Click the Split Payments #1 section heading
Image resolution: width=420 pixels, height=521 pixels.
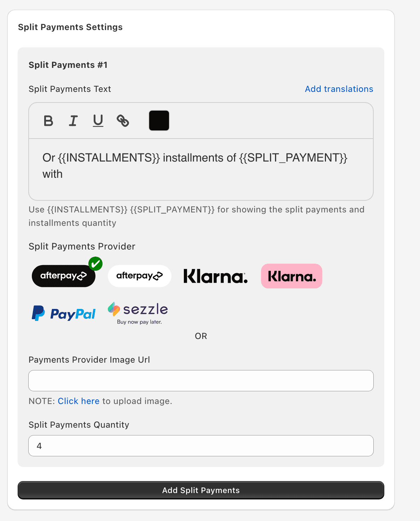(68, 65)
